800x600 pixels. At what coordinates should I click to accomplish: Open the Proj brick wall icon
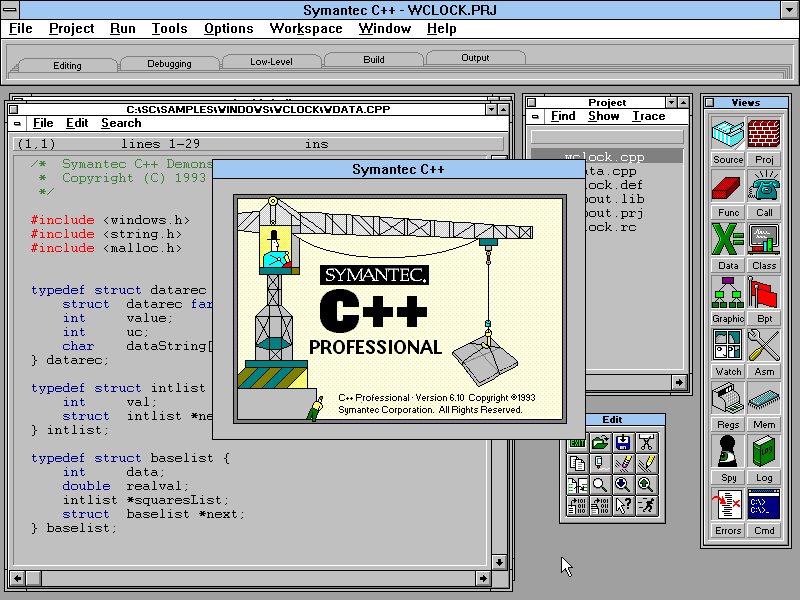pyautogui.click(x=764, y=134)
